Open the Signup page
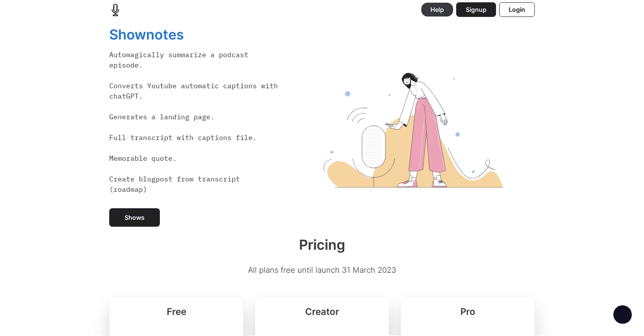The width and height of the screenshot is (644, 336). click(x=475, y=9)
